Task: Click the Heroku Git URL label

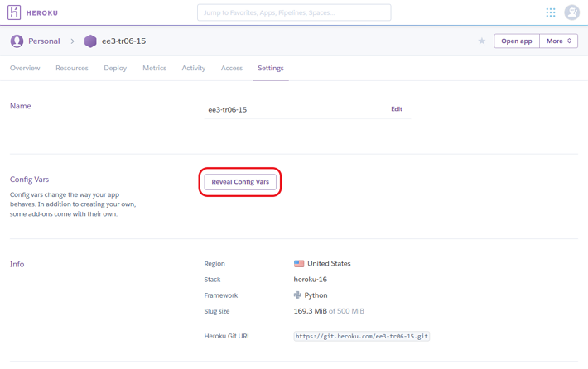Action: (x=227, y=336)
